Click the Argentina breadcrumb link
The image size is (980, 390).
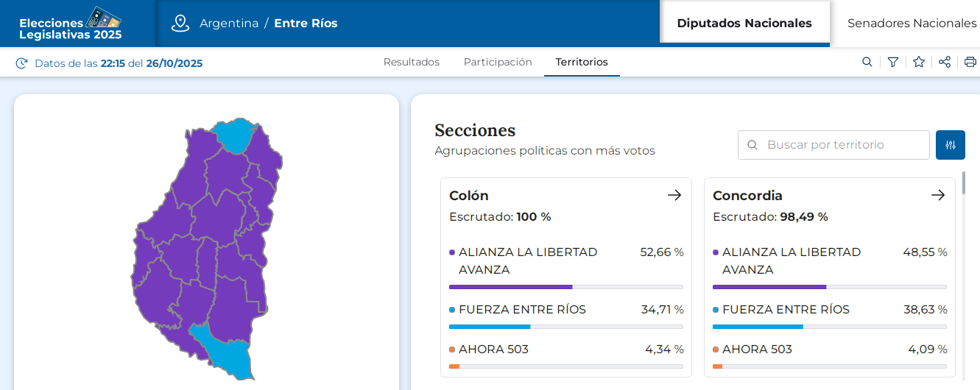coord(229,23)
